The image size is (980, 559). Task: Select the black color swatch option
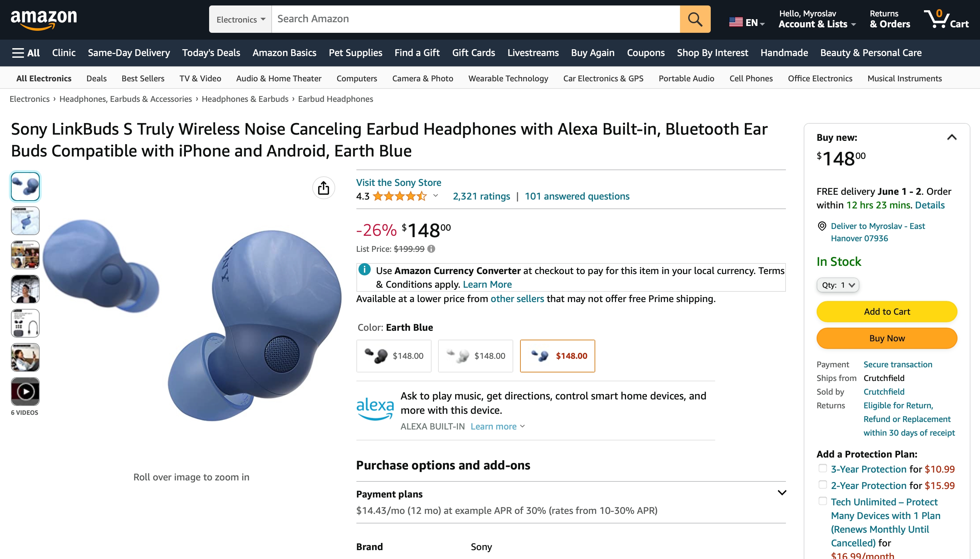click(393, 355)
